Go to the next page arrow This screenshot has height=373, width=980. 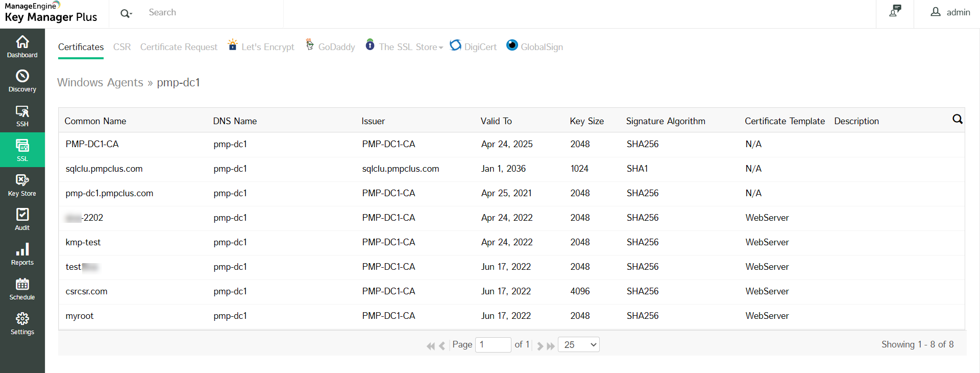click(x=540, y=346)
